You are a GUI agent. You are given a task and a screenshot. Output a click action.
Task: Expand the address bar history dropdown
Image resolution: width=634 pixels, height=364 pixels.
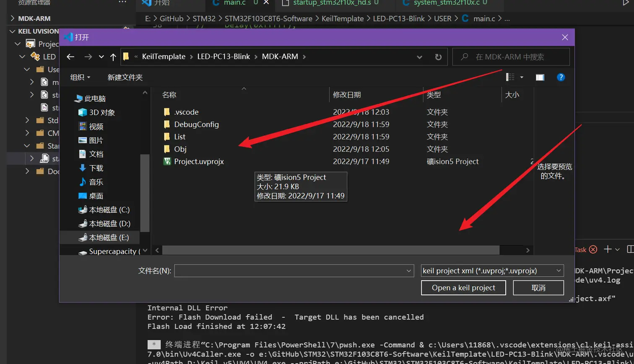pyautogui.click(x=419, y=57)
